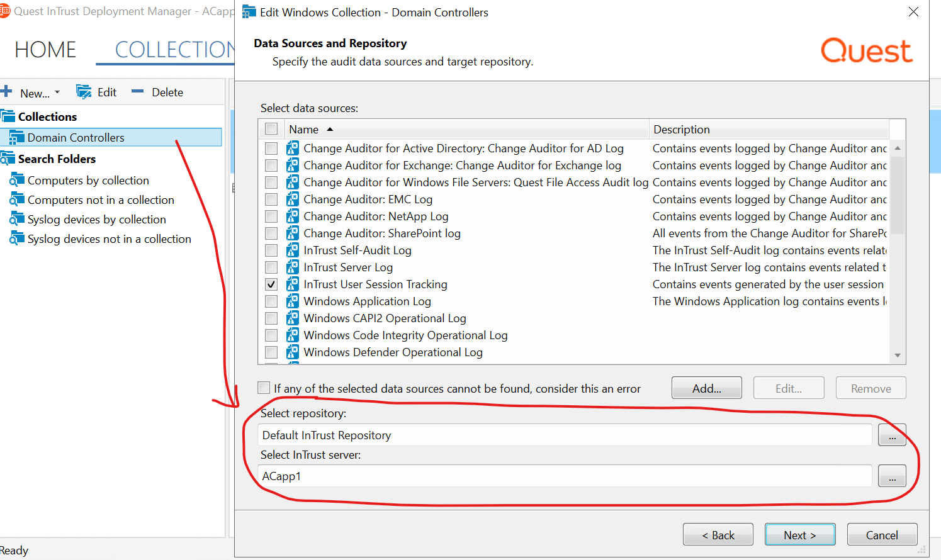The width and height of the screenshot is (941, 560).
Task: Select the InTrust Self-Audit Log row text
Action: coord(358,250)
